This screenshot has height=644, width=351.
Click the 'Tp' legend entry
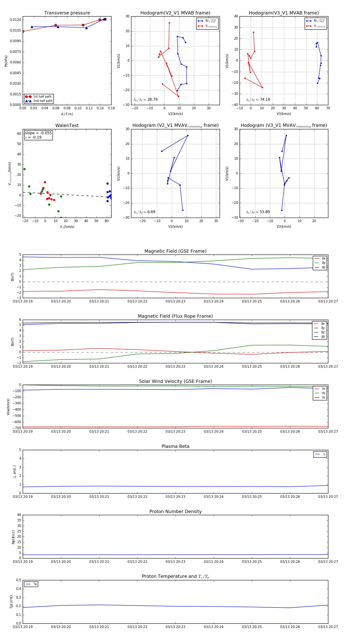31,584
